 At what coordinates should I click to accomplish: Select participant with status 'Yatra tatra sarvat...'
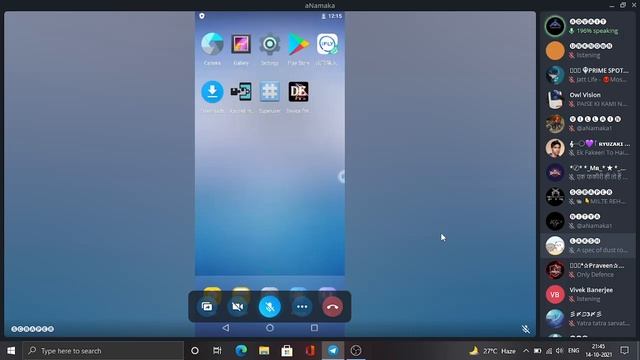tap(588, 319)
